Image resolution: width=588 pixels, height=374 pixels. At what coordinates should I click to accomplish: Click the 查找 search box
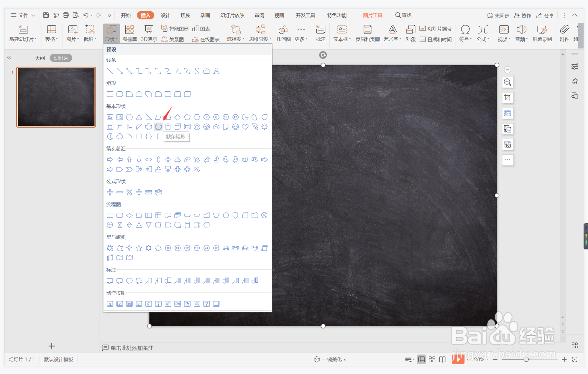click(x=403, y=15)
